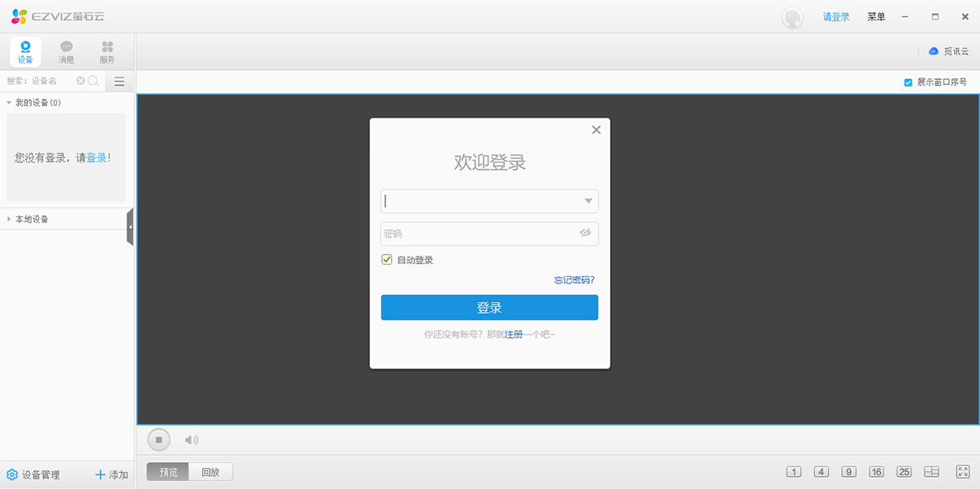Set layout to 25 windows

point(904,472)
